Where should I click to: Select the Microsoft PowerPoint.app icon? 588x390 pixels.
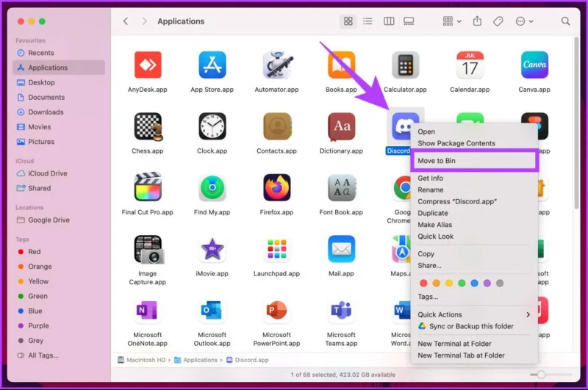pyautogui.click(x=277, y=310)
